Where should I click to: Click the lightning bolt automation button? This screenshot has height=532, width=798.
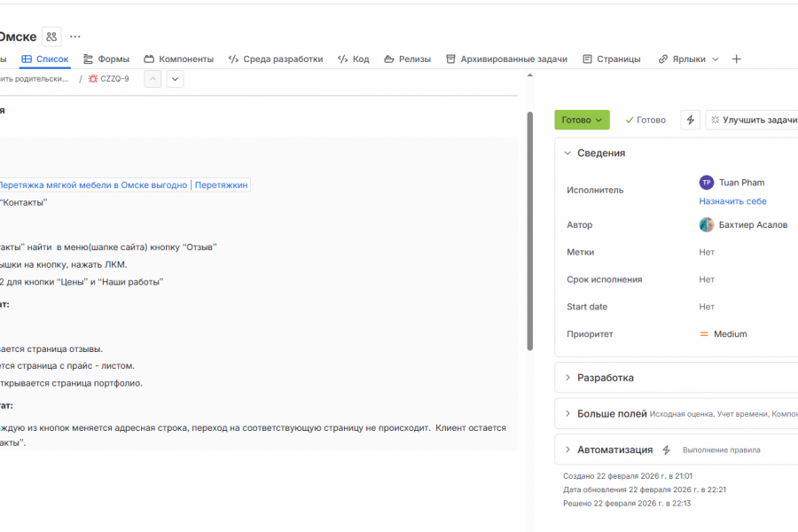click(691, 120)
